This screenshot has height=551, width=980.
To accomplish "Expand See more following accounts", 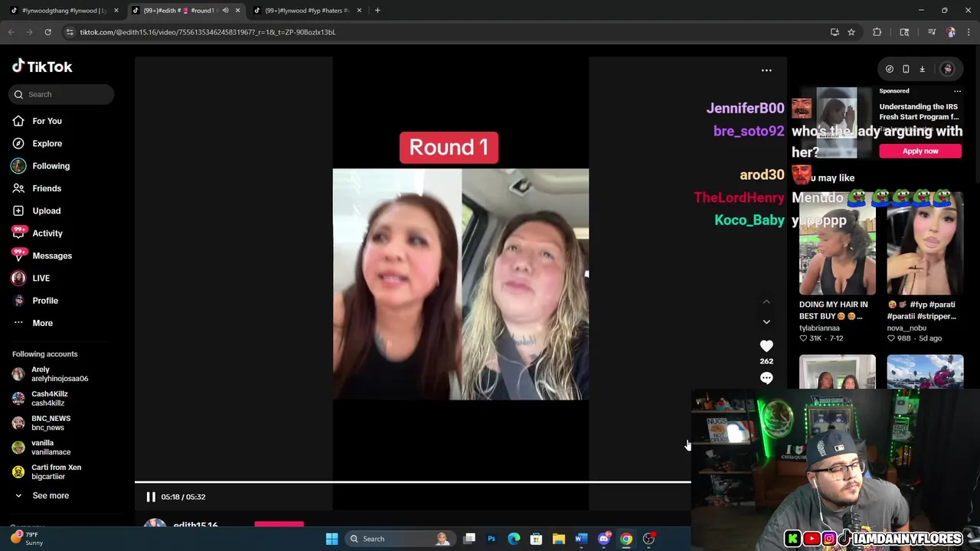I will point(51,496).
